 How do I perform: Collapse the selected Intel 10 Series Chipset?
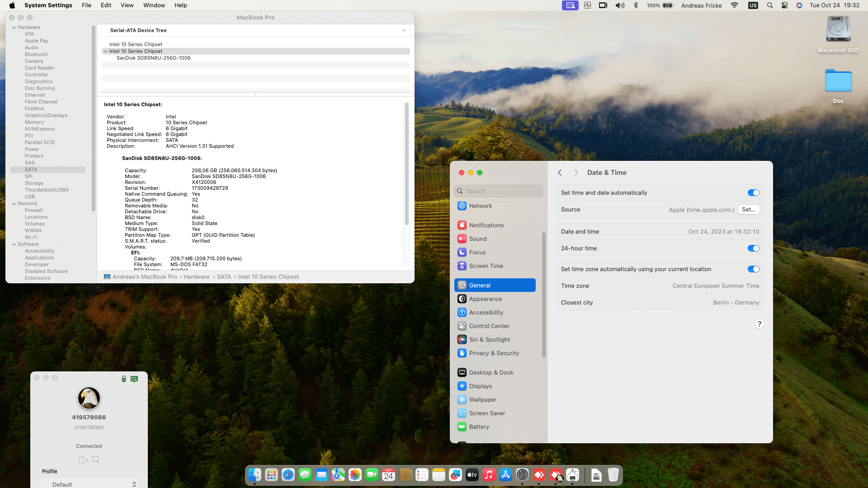pyautogui.click(x=106, y=52)
